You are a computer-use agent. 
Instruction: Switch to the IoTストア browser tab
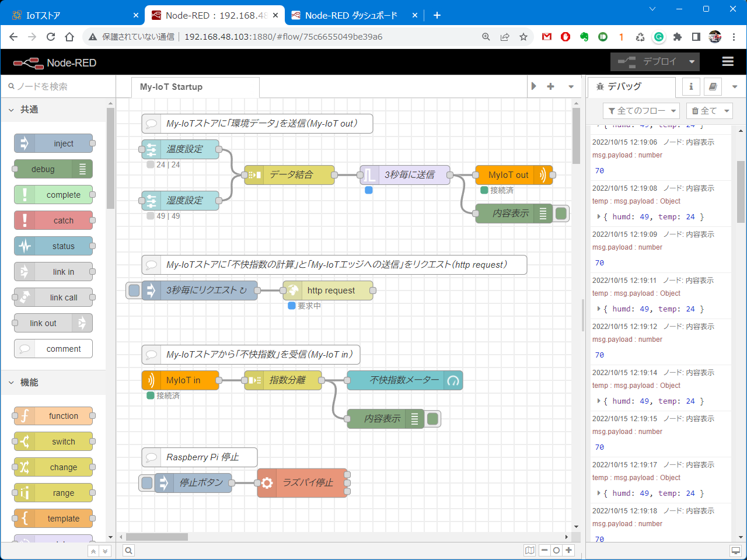75,15
